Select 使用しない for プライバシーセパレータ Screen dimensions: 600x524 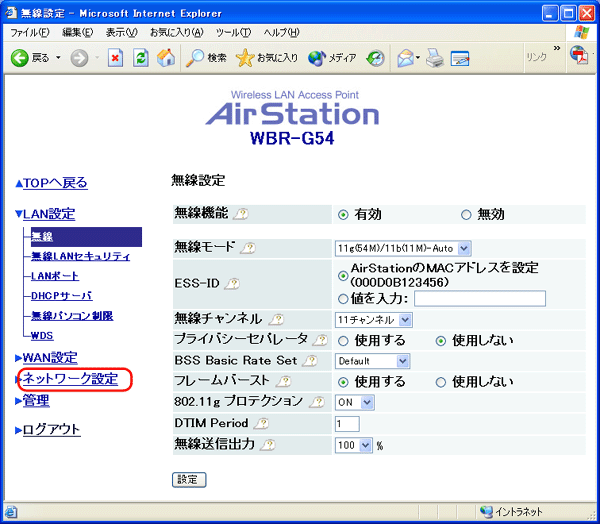pos(441,341)
